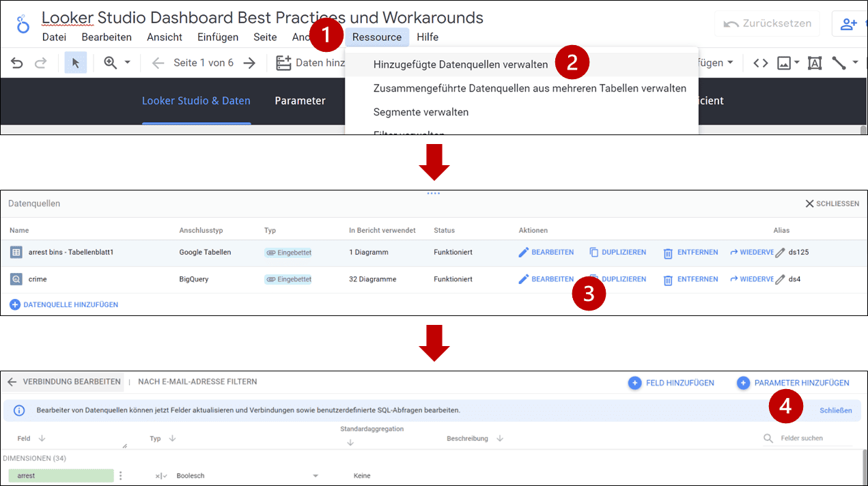Go to next page arrow
868x486 pixels.
coord(249,63)
